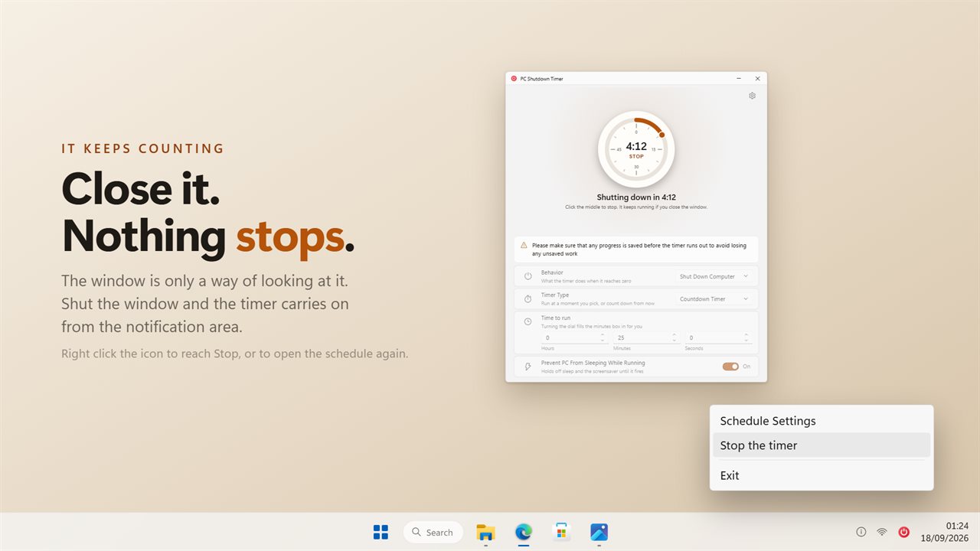Open the Wi-Fi network tray icon

click(x=882, y=532)
